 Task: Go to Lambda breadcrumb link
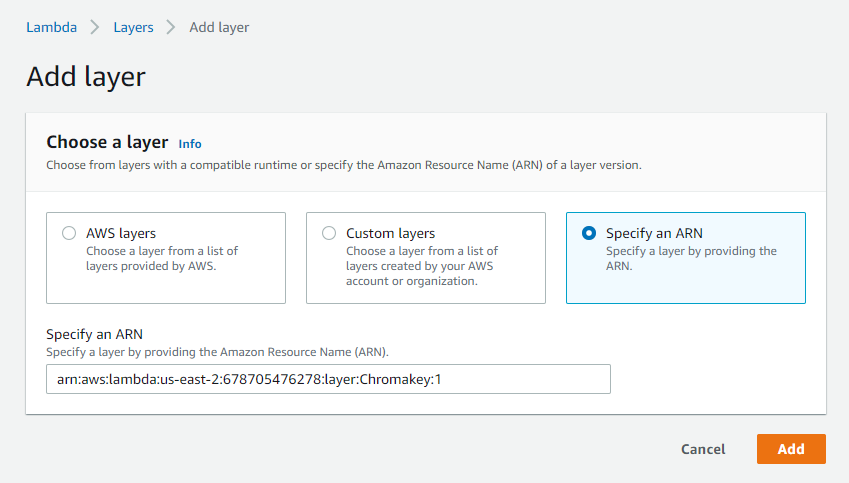51,27
